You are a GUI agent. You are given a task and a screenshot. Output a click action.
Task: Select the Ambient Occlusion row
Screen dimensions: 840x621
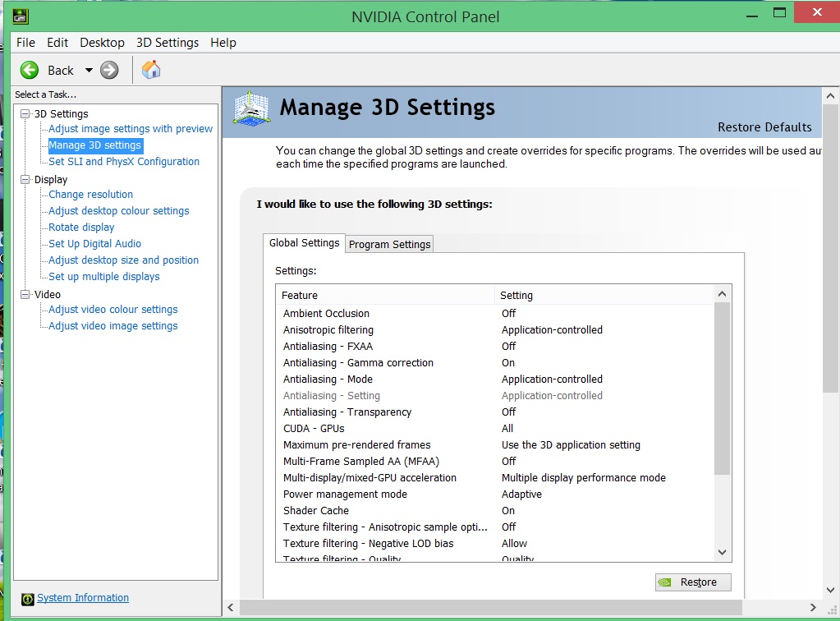point(495,314)
